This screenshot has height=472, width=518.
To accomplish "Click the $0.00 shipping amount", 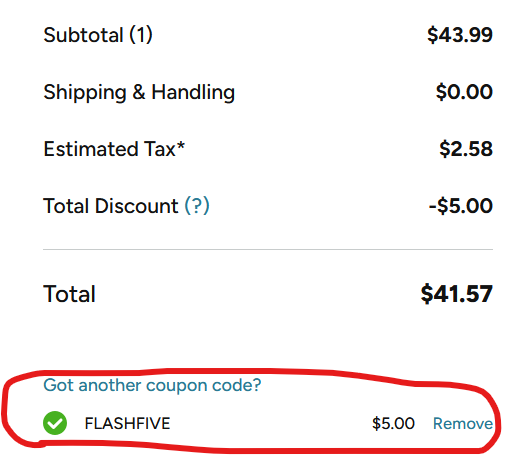I will coord(464,92).
